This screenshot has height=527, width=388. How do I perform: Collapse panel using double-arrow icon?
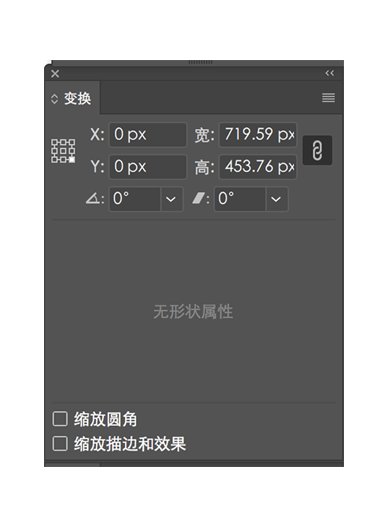(329, 73)
